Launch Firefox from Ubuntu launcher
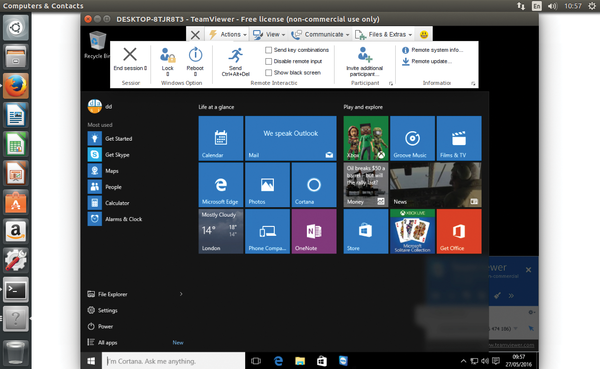Screen dimensions: 600x369 16,86
